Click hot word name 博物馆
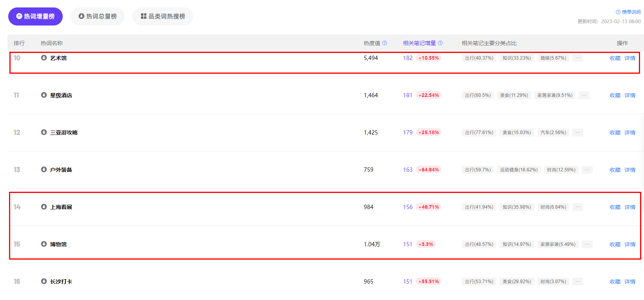The width and height of the screenshot is (644, 300). click(x=58, y=244)
